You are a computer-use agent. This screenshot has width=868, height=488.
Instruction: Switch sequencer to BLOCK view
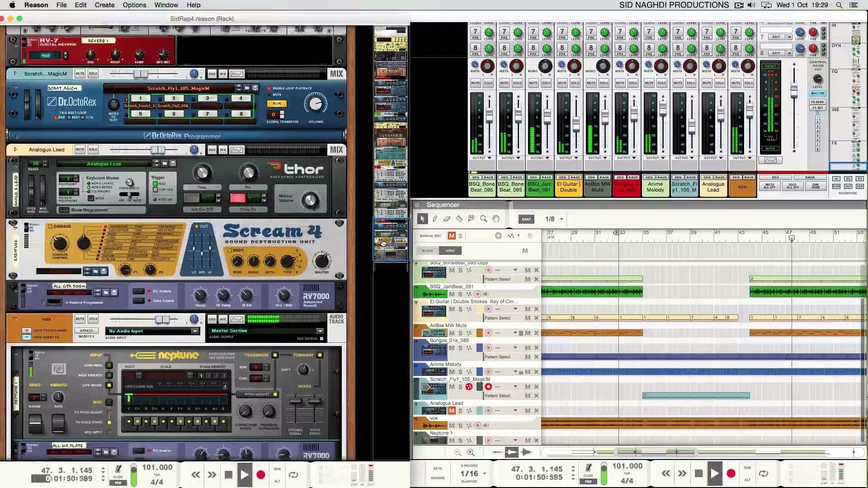click(427, 251)
